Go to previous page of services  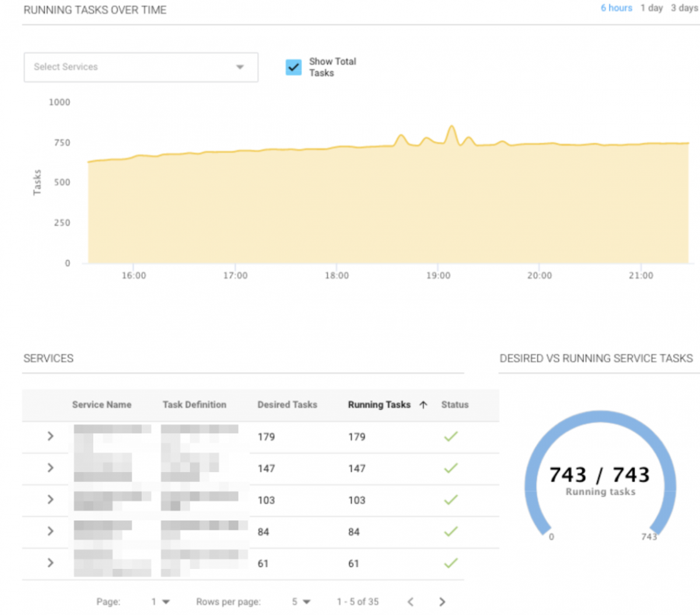point(411,602)
